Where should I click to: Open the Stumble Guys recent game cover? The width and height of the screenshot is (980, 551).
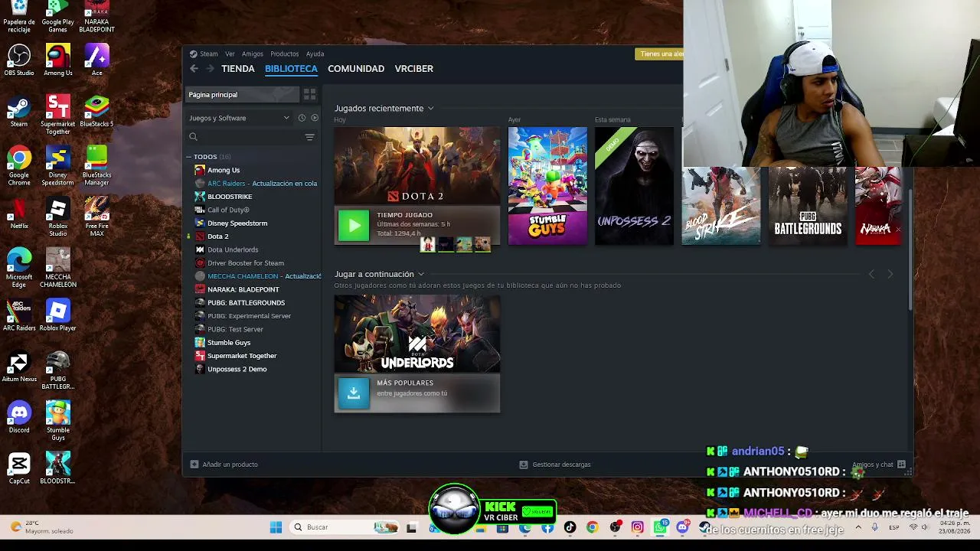point(547,186)
